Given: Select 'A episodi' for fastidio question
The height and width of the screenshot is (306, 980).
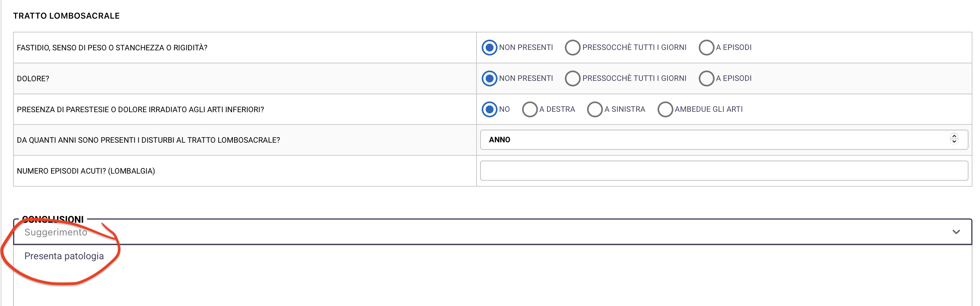Looking at the screenshot, I should point(706,48).
